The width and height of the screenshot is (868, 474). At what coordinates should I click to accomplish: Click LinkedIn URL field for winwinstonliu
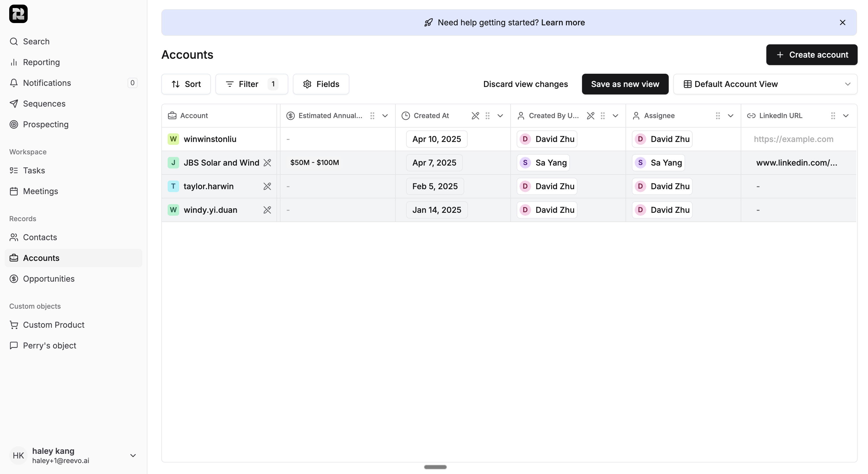[x=793, y=139]
